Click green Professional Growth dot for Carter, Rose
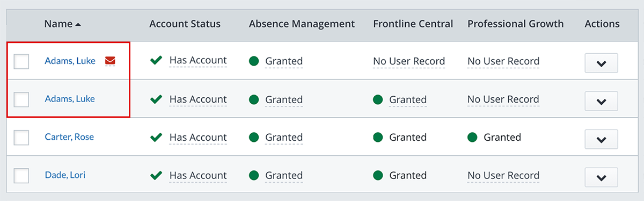This screenshot has width=644, height=201. click(x=472, y=137)
